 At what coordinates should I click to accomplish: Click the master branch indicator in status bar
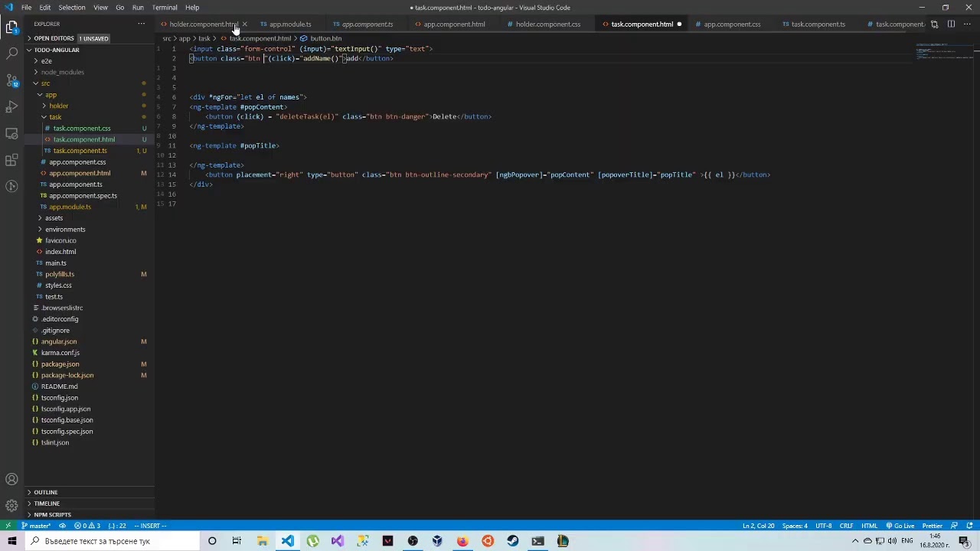tap(36, 526)
